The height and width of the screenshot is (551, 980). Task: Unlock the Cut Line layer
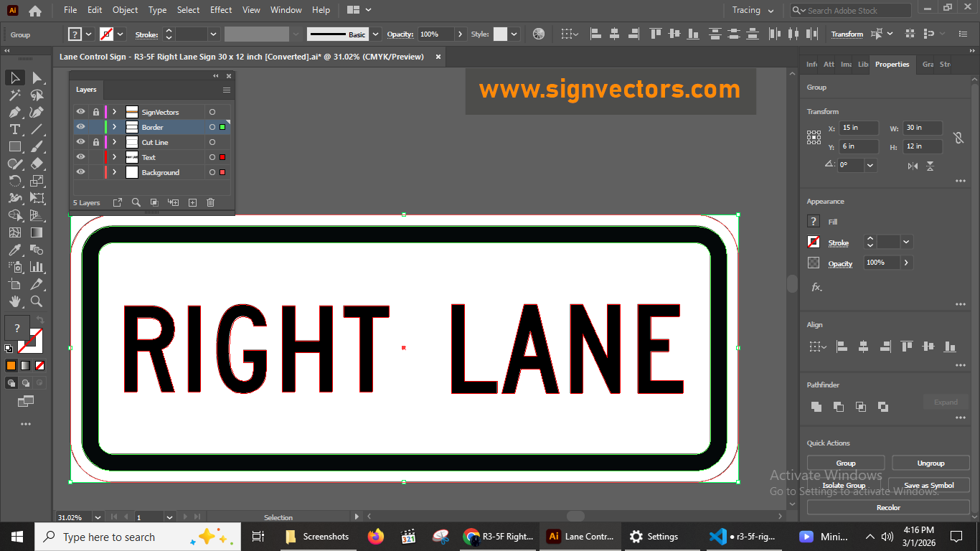[96, 142]
